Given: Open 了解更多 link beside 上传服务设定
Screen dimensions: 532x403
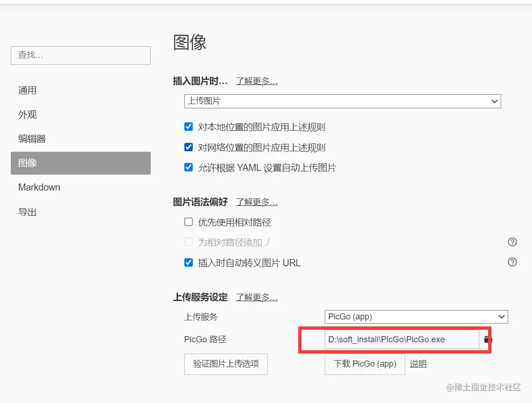Looking at the screenshot, I should point(257,297).
